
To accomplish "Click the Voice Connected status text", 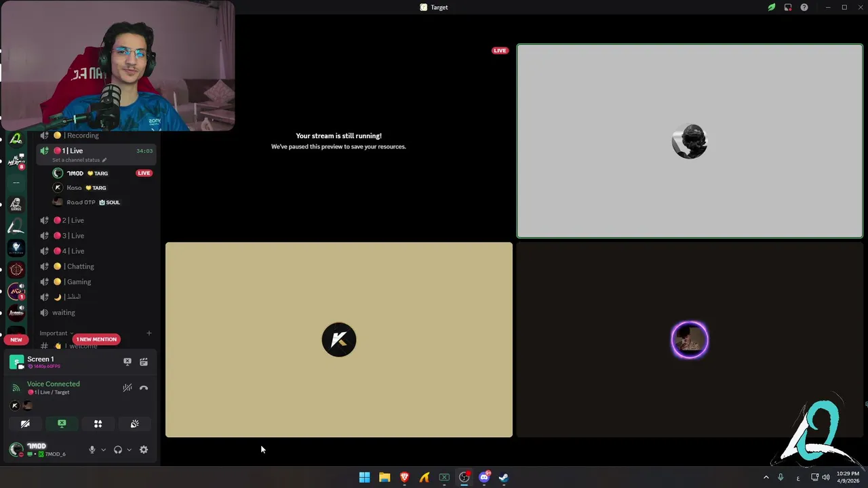I will [x=54, y=384].
